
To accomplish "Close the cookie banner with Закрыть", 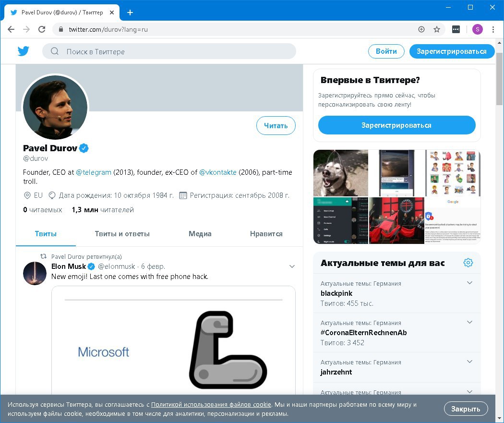I will 466,409.
